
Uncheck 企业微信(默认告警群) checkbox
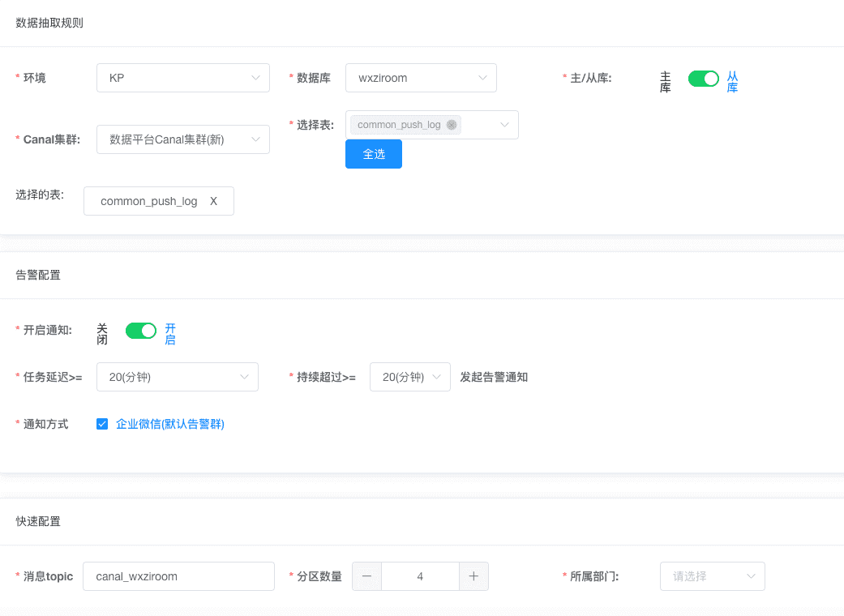pyautogui.click(x=102, y=424)
